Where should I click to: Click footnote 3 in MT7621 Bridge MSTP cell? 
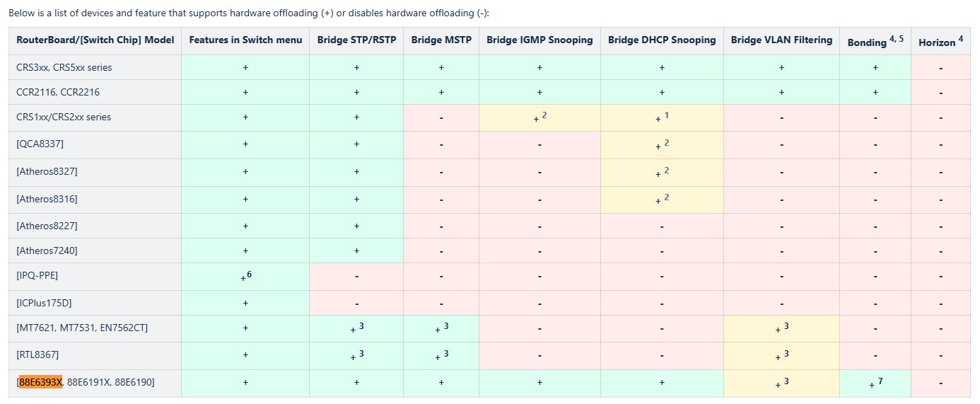coord(446,326)
